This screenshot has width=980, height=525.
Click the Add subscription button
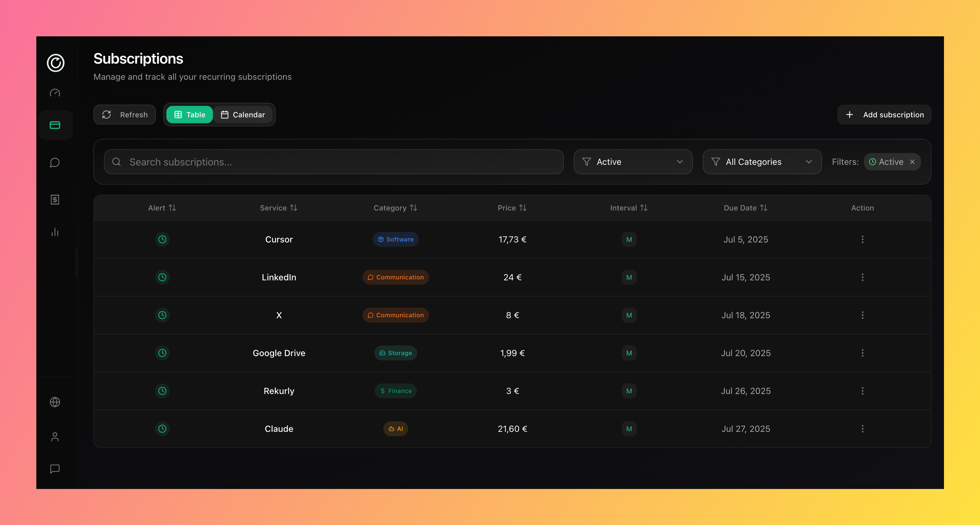[x=884, y=115]
